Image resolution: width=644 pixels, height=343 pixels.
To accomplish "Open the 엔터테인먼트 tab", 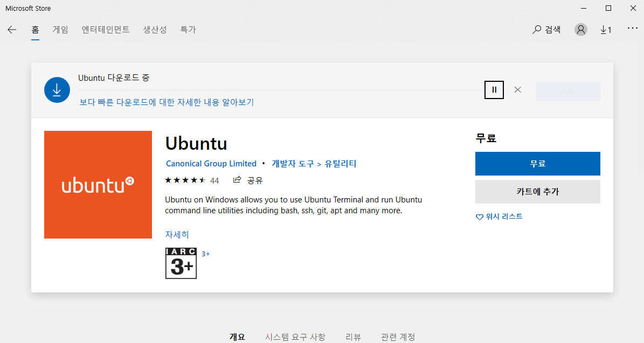I will pyautogui.click(x=106, y=30).
